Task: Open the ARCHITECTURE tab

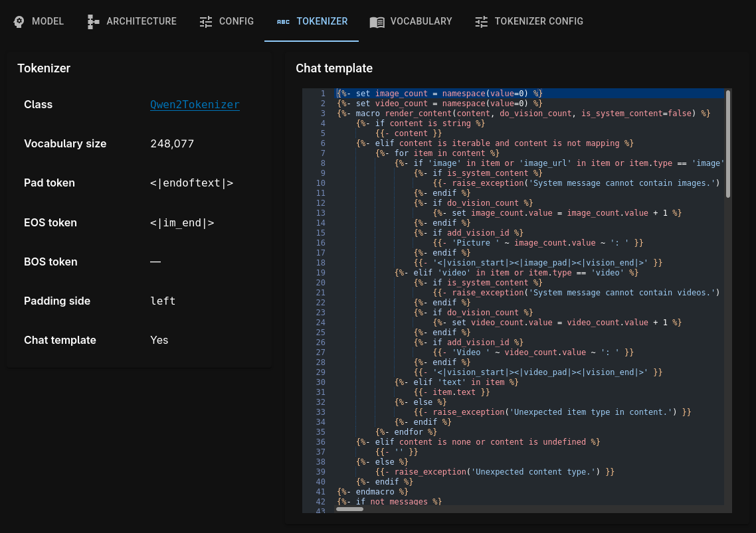Action: click(132, 21)
